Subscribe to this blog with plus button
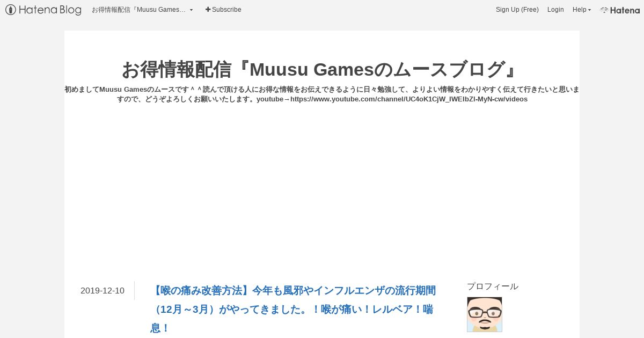The height and width of the screenshot is (338, 644). [x=223, y=10]
